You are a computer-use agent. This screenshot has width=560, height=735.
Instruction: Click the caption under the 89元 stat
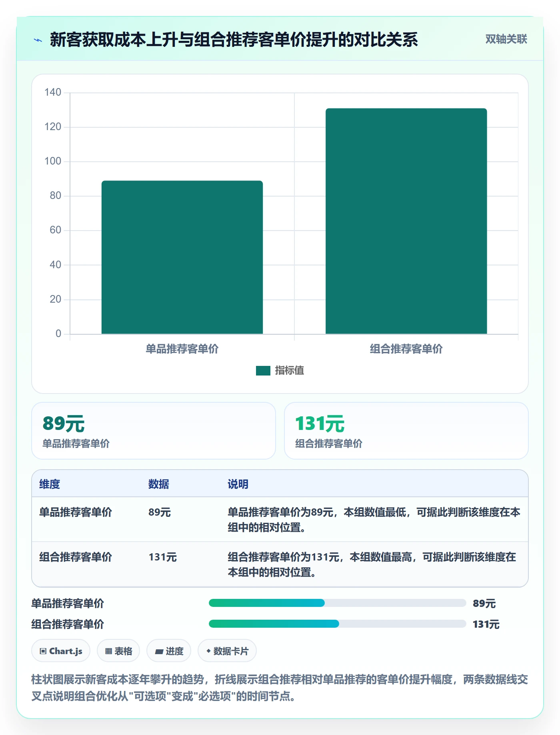76,444
